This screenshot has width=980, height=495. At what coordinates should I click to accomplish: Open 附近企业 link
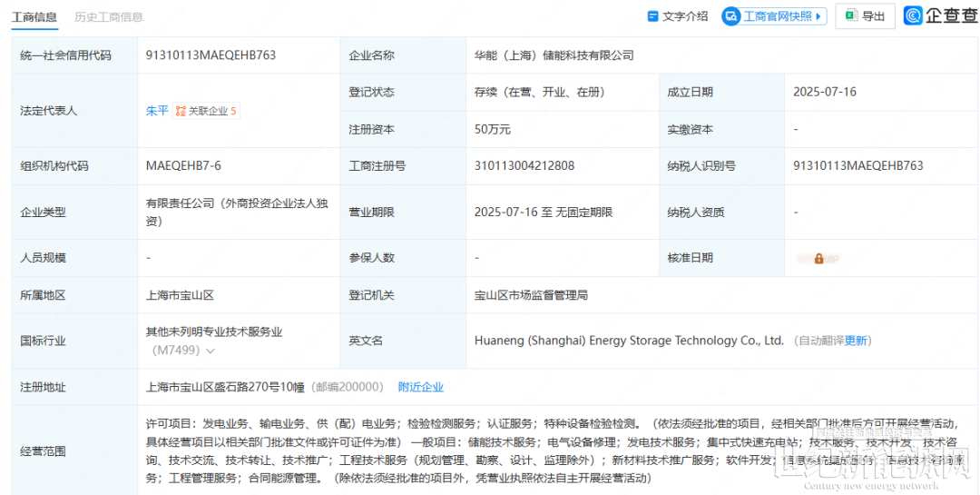tap(421, 387)
